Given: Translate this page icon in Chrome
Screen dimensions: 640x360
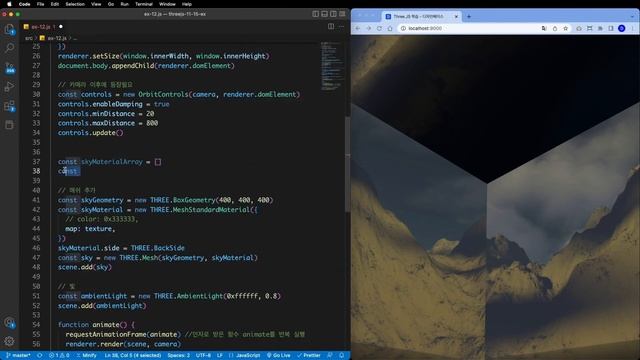Looking at the screenshot, I should [x=544, y=28].
